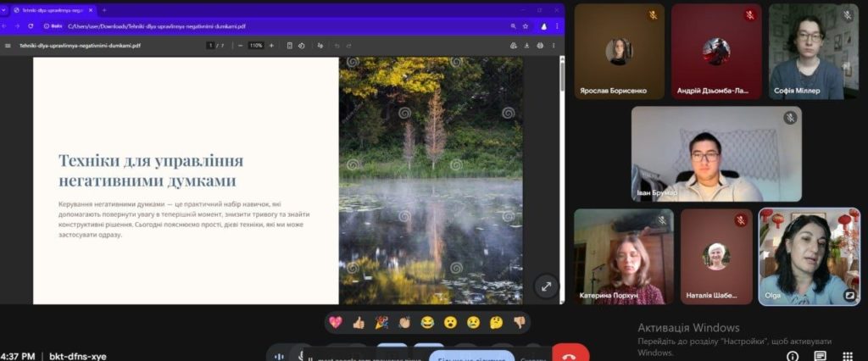The height and width of the screenshot is (361, 868).
Task: Click Olga's video tile
Action: click(x=809, y=256)
